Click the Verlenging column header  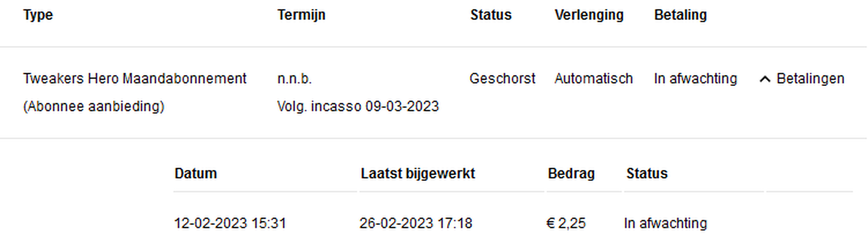pyautogui.click(x=589, y=15)
